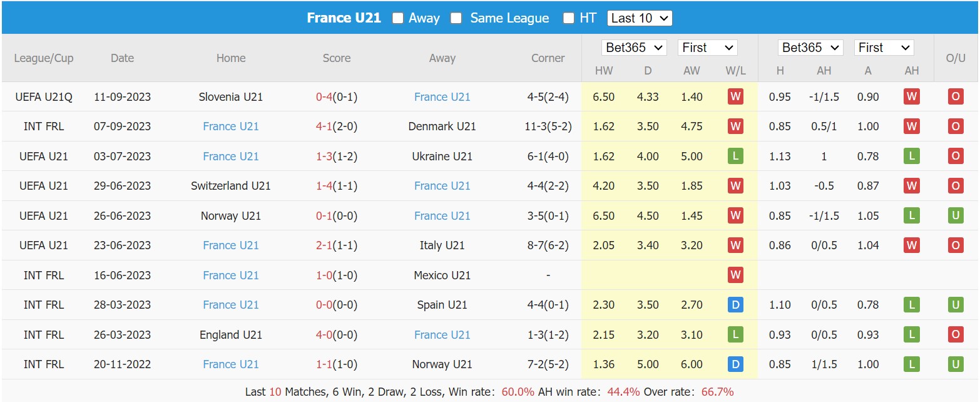Click the Corner column header
Image resolution: width=980 pixels, height=402 pixels.
click(548, 58)
